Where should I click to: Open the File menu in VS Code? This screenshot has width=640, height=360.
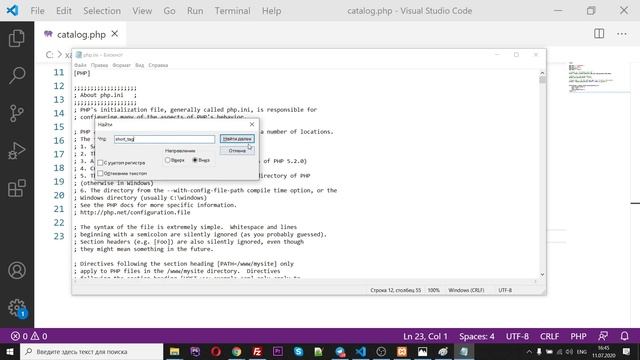click(x=38, y=11)
